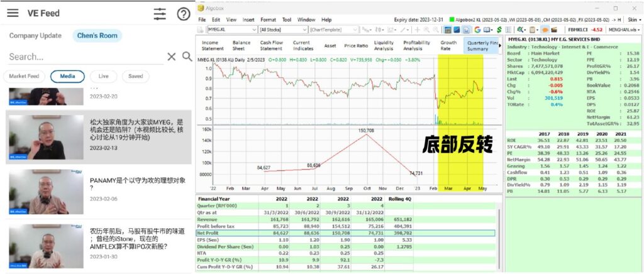Select the Net Profit row label
The image size is (644, 274).
pyautogui.click(x=208, y=233)
